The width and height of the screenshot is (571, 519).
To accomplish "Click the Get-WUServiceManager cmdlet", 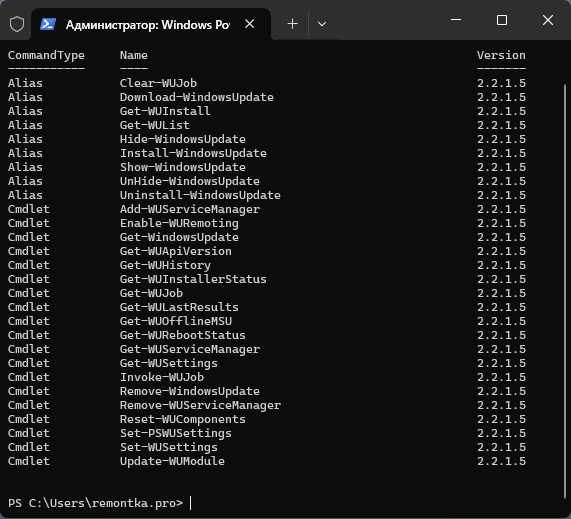I will [189, 349].
